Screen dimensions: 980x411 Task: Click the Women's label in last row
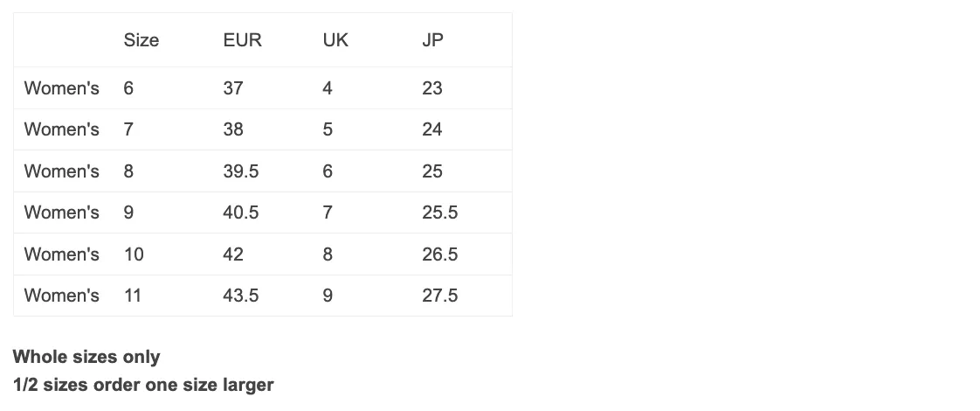[x=62, y=296]
